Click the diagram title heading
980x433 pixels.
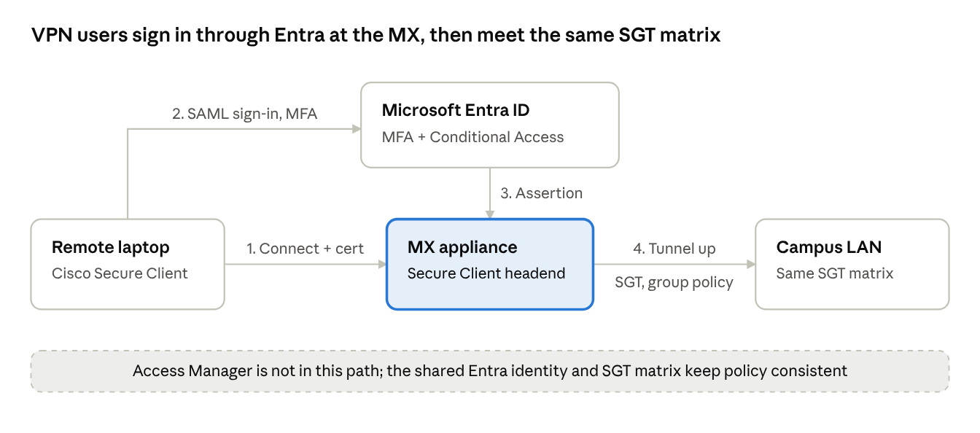click(376, 34)
